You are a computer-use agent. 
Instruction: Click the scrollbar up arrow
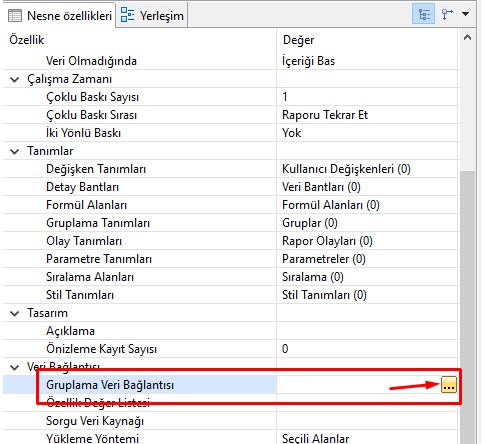(467, 38)
